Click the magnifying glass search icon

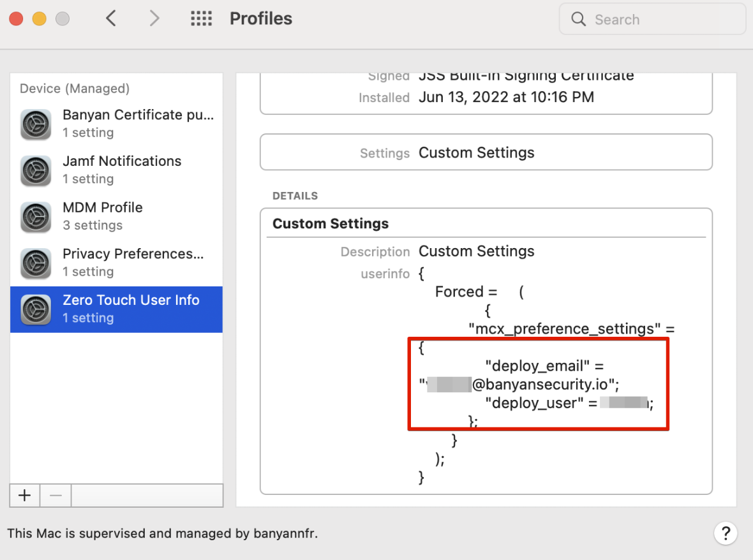pos(578,19)
